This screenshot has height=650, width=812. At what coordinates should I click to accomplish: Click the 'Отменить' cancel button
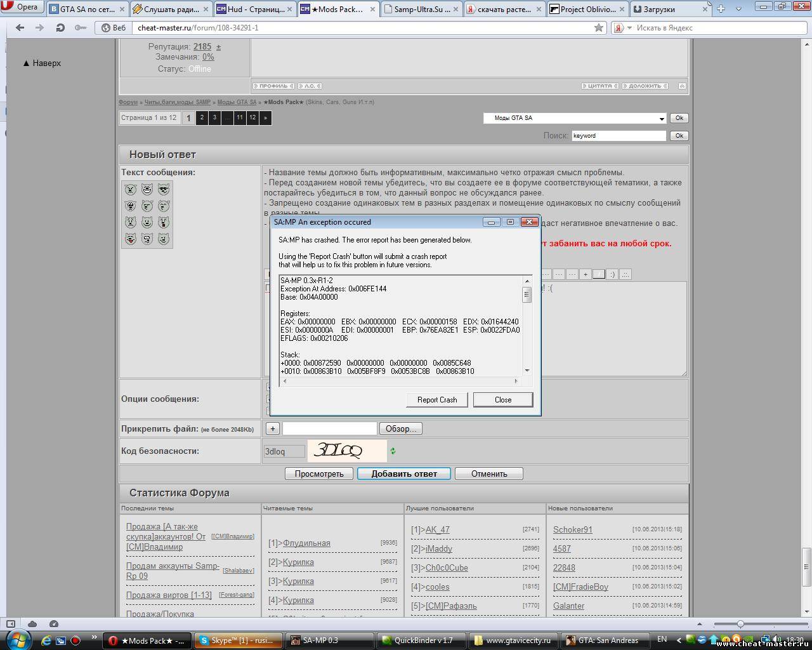click(x=489, y=474)
